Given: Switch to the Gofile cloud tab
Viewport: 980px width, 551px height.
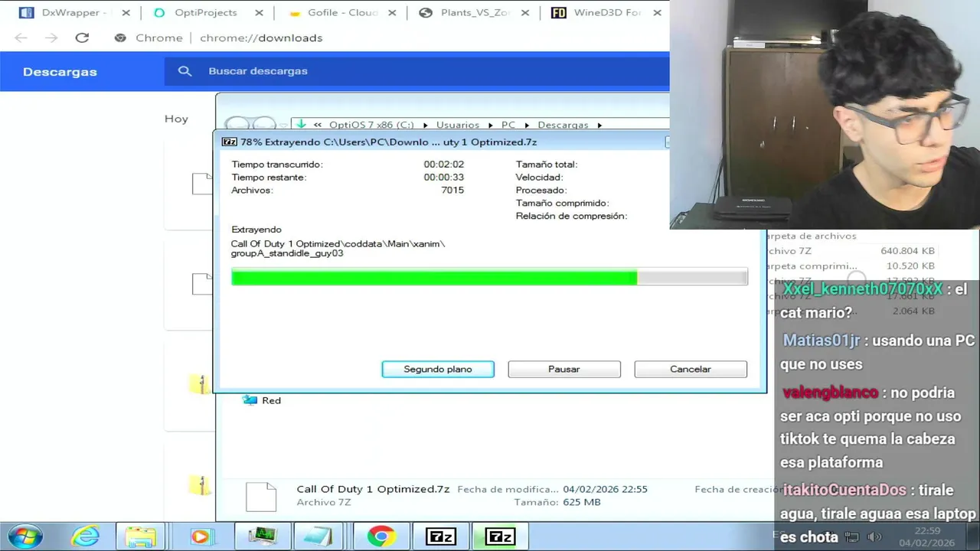Looking at the screenshot, I should (x=342, y=12).
